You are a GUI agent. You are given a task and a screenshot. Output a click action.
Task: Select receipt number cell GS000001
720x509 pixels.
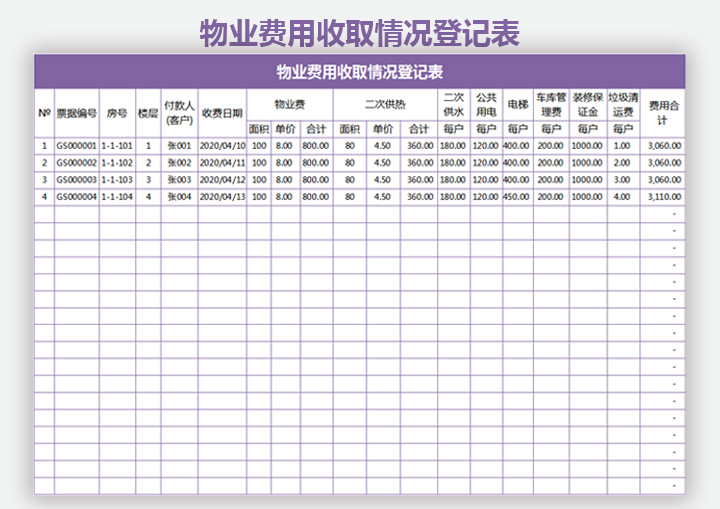click(x=77, y=146)
